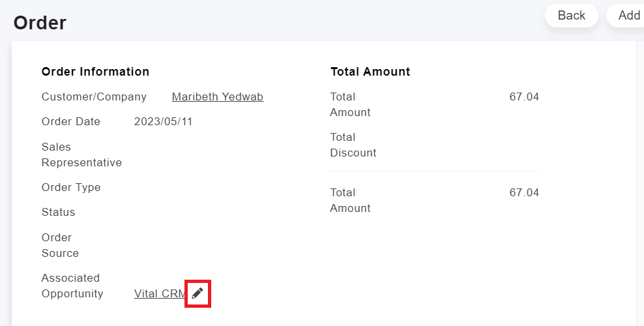Select the 2023/05/11 order date value
The image size is (644, 326).
(x=164, y=121)
